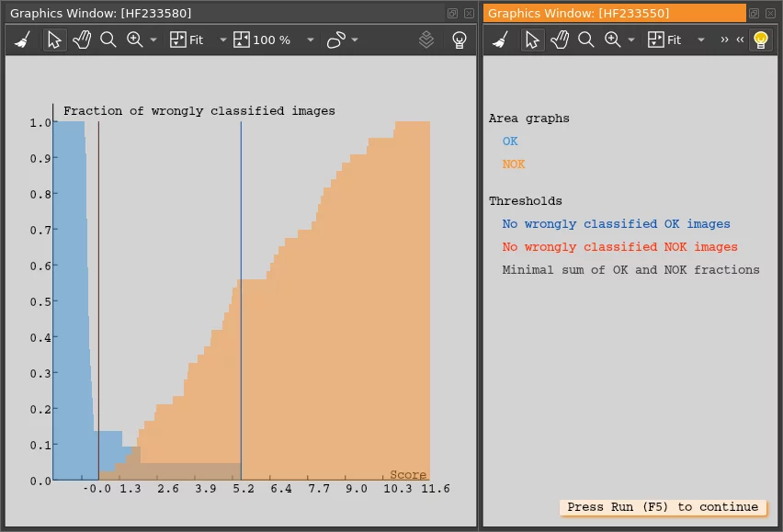Toggle the yellow light bulb in right window

[760, 40]
